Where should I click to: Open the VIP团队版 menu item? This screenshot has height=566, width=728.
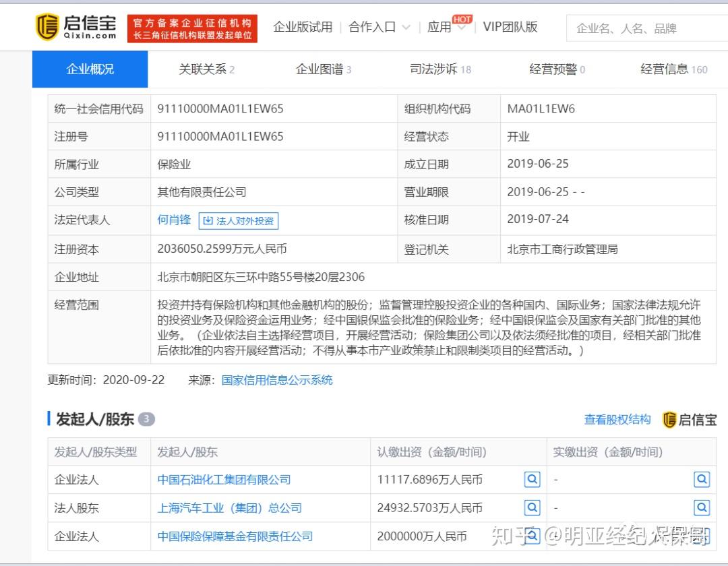point(510,27)
